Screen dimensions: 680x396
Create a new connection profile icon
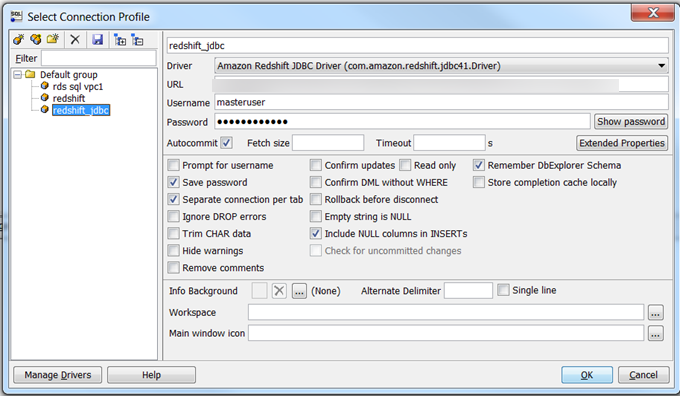(x=18, y=40)
